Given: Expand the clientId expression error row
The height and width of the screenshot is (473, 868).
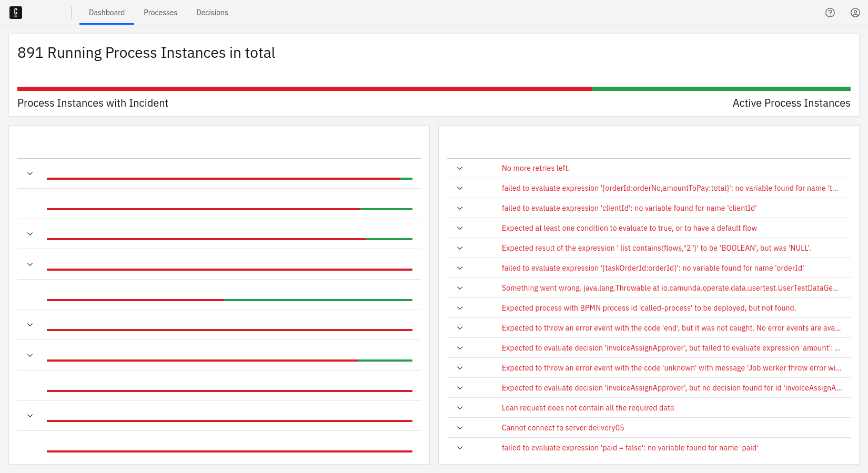Looking at the screenshot, I should (460, 208).
